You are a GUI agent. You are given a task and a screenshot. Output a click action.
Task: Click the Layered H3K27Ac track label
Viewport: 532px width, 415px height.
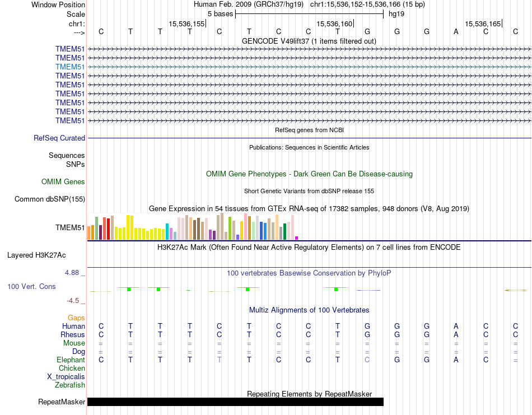(x=36, y=255)
